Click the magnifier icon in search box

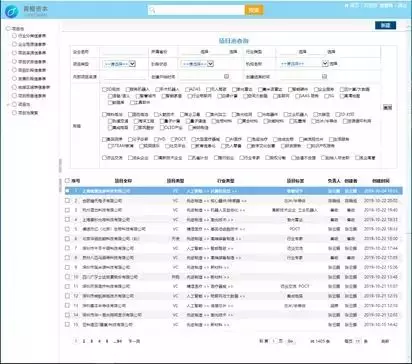(x=152, y=10)
